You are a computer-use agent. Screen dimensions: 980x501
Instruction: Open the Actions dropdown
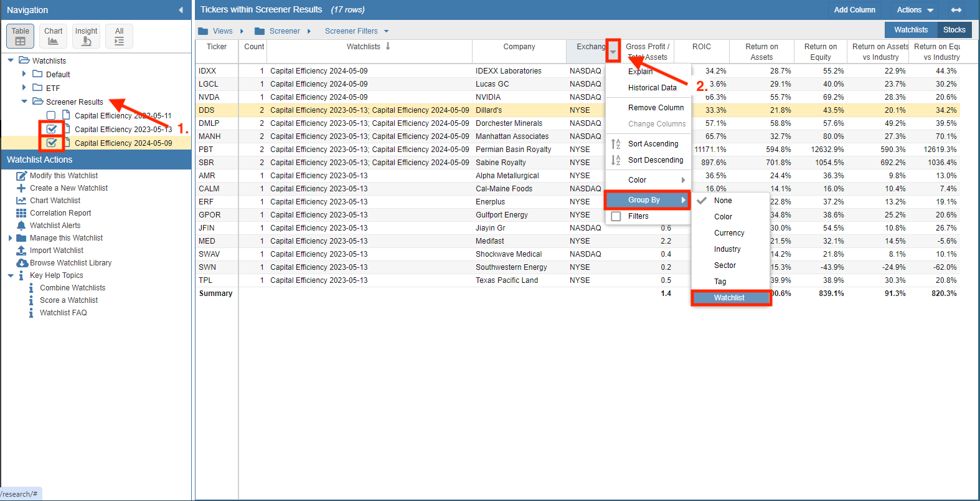pos(915,10)
